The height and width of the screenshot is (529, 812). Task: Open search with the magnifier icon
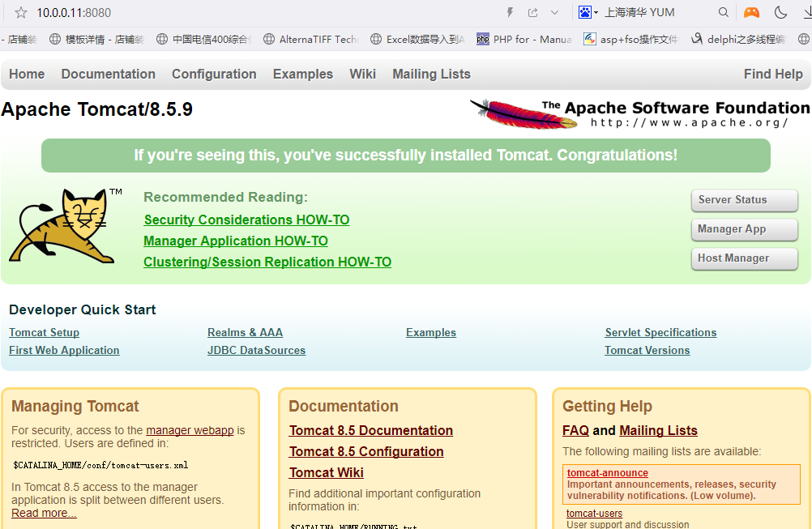(723, 12)
